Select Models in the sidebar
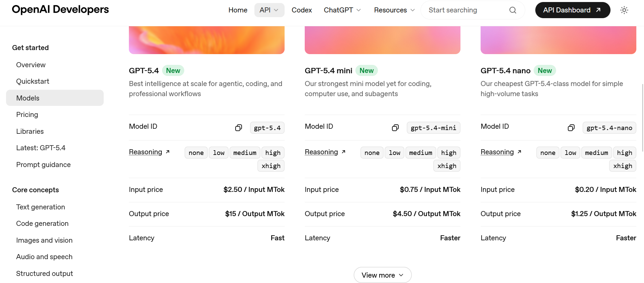Image resolution: width=644 pixels, height=283 pixels. coord(55,98)
